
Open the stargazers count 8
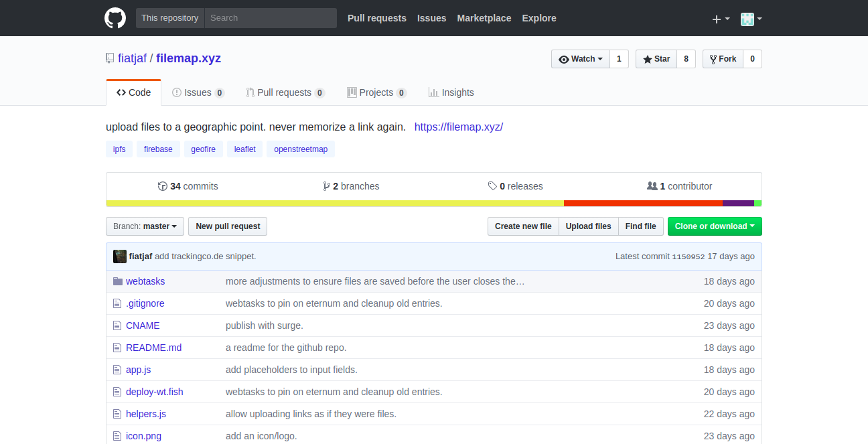click(x=686, y=59)
